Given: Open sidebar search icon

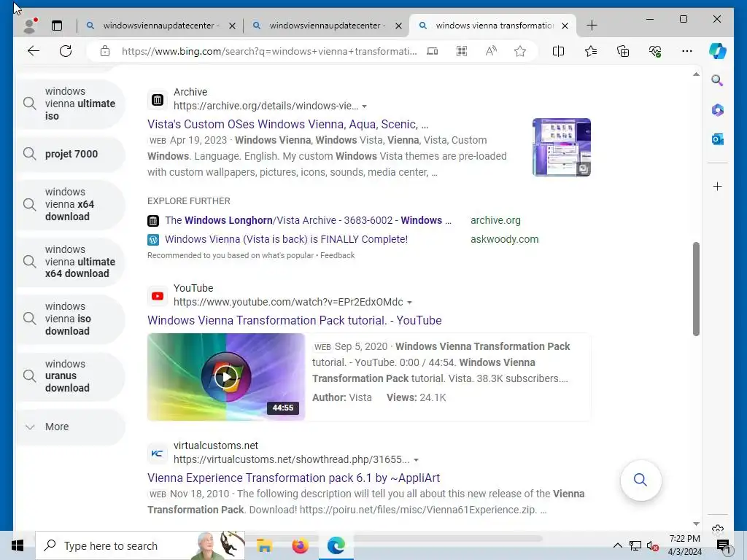Looking at the screenshot, I should point(718,80).
